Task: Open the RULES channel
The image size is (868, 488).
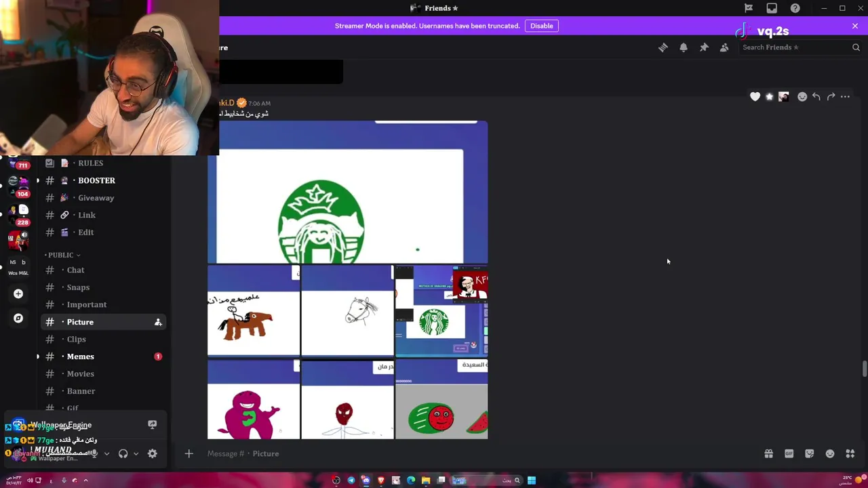Action: pyautogui.click(x=102, y=163)
